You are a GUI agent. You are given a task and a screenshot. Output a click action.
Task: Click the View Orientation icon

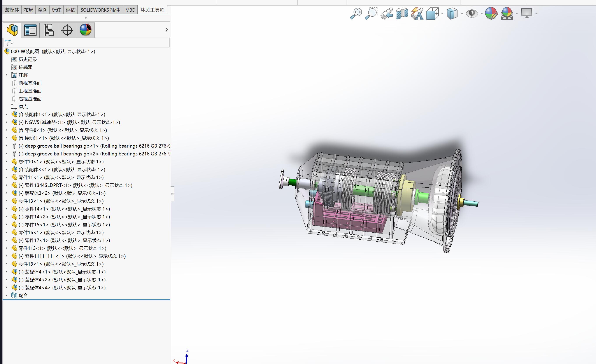(x=433, y=14)
